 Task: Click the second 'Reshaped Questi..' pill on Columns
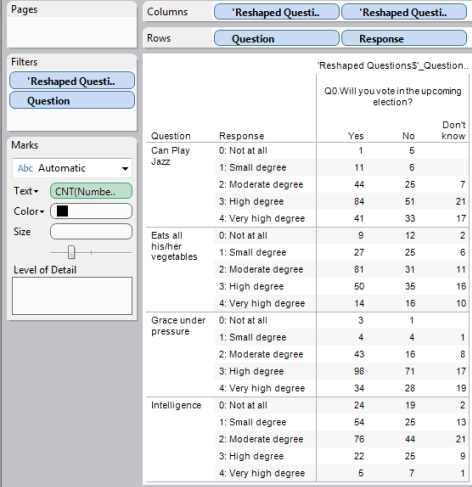pos(404,12)
